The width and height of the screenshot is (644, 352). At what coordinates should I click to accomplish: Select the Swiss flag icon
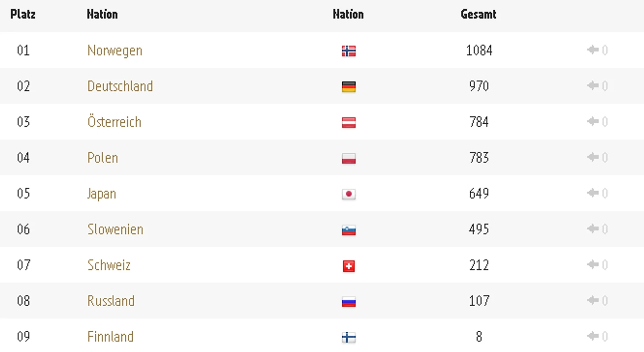(348, 266)
